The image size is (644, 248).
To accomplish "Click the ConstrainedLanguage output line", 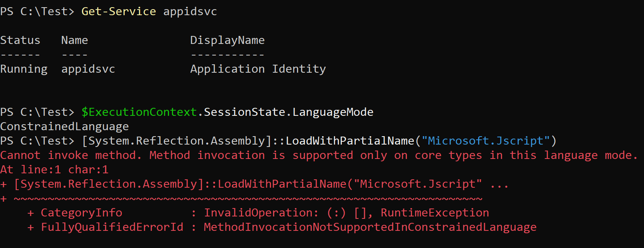I will pos(64,127).
